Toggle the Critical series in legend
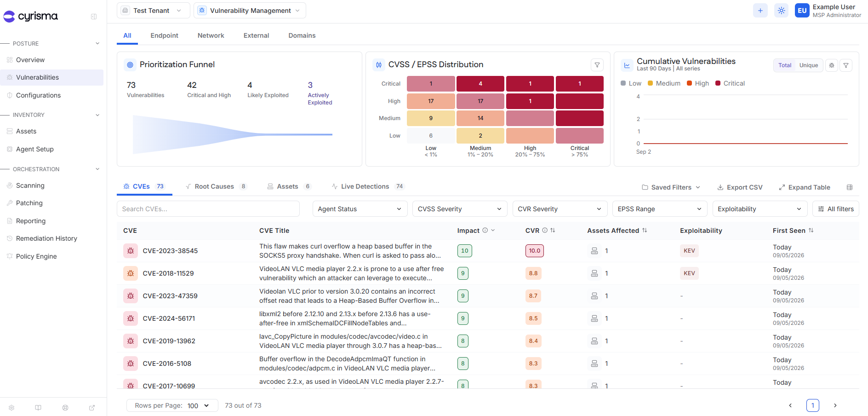Image resolution: width=868 pixels, height=416 pixels. (730, 83)
